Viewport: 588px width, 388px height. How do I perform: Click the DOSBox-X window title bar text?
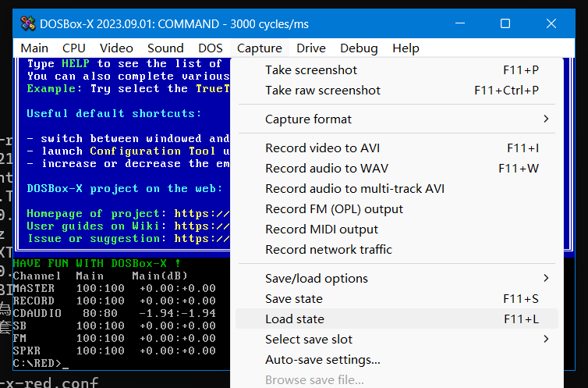coord(174,24)
